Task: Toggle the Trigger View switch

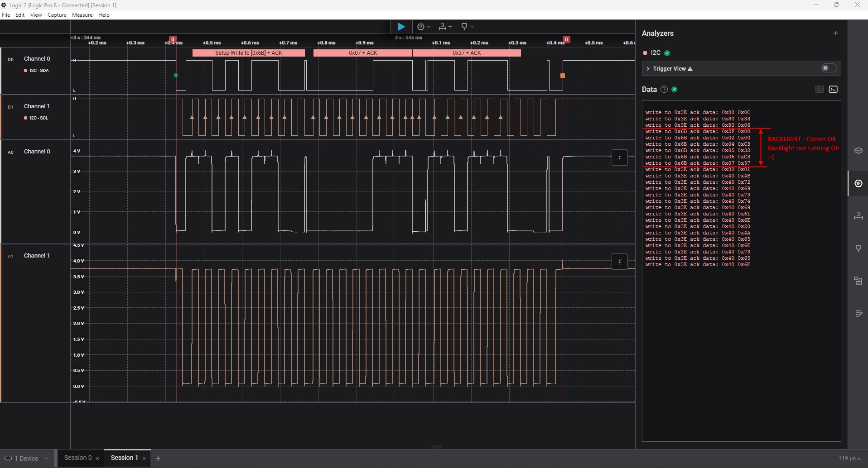Action: coord(829,68)
